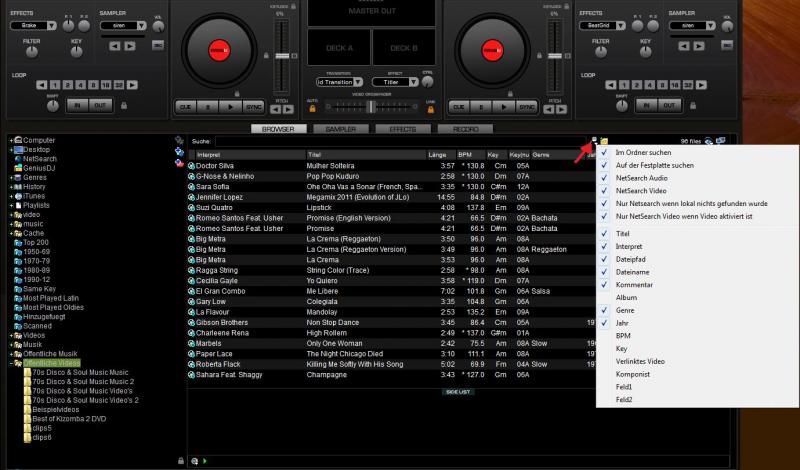
Task: Click the left deck CUE button
Action: click(185, 105)
